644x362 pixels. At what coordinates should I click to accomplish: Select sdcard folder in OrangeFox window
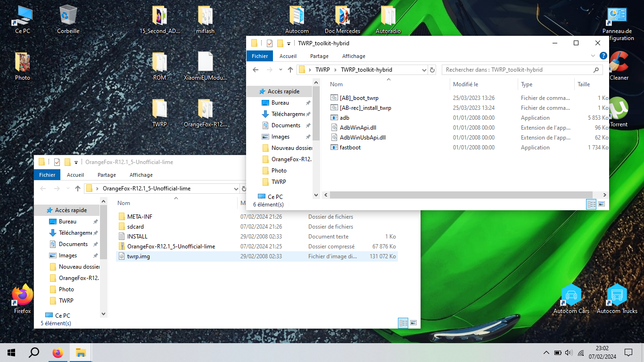[x=135, y=227]
